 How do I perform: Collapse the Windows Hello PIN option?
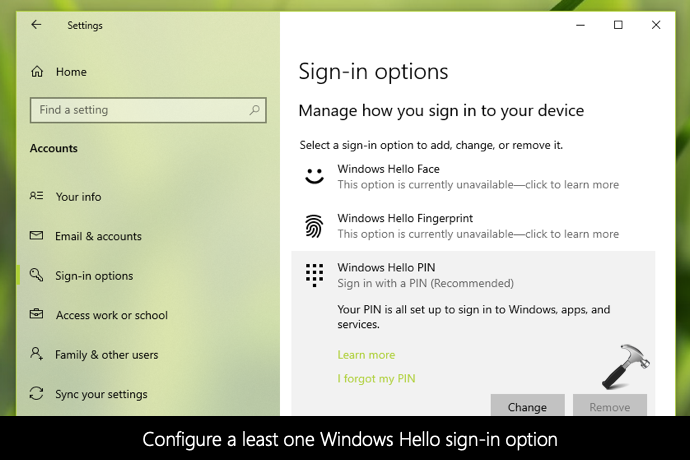pos(473,275)
